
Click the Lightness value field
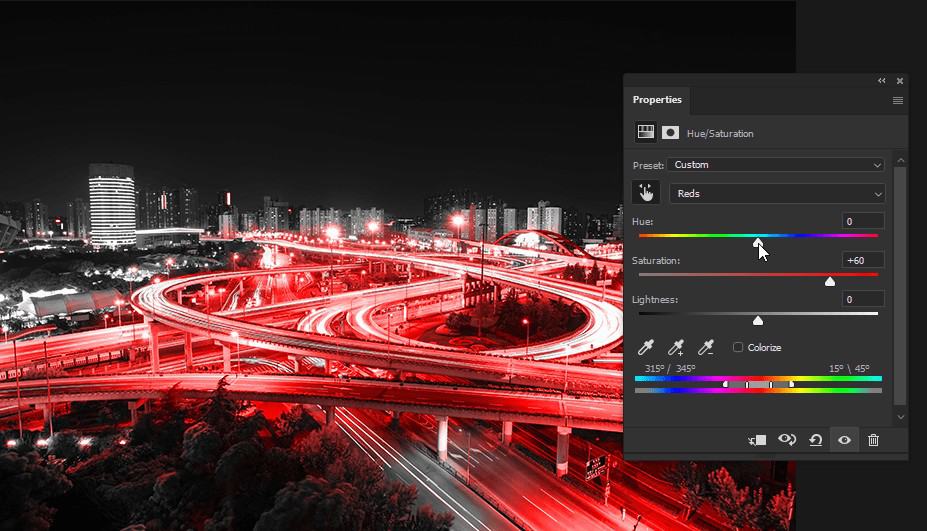pyautogui.click(x=863, y=299)
